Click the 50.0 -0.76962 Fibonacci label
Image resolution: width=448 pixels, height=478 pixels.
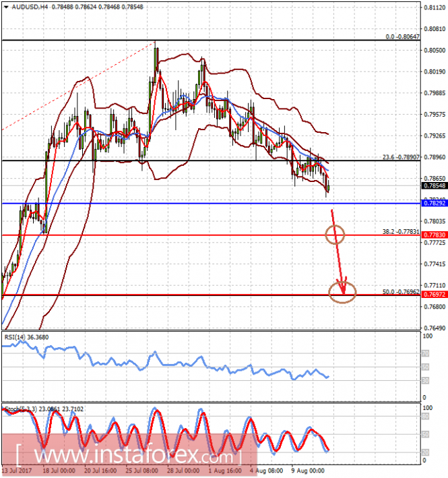tap(401, 292)
